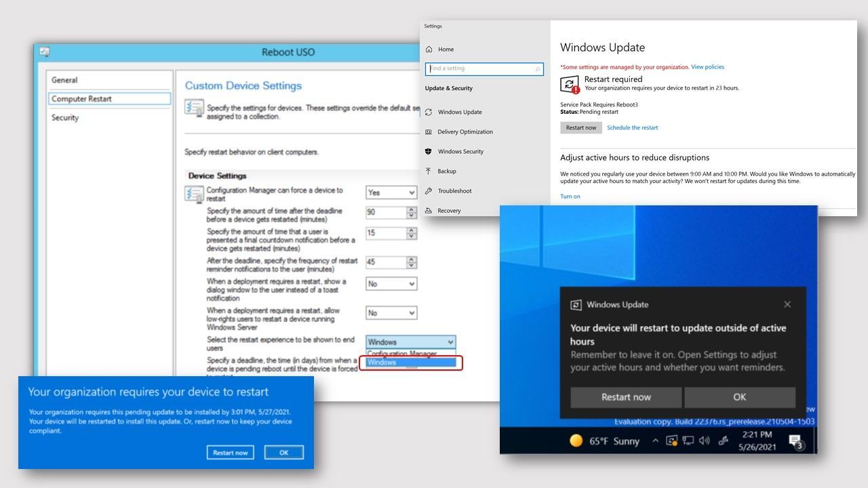Choose Windows option in the dropdown list
This screenshot has height=488, width=868.
[411, 363]
